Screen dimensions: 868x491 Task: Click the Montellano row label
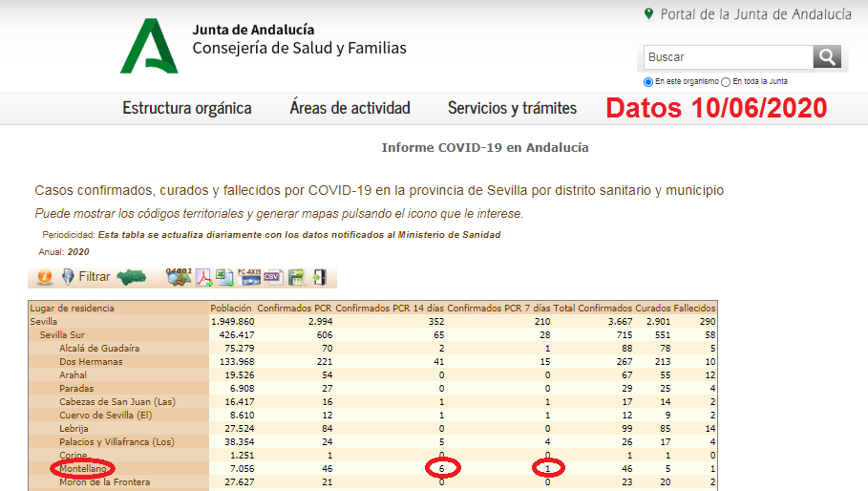[84, 469]
